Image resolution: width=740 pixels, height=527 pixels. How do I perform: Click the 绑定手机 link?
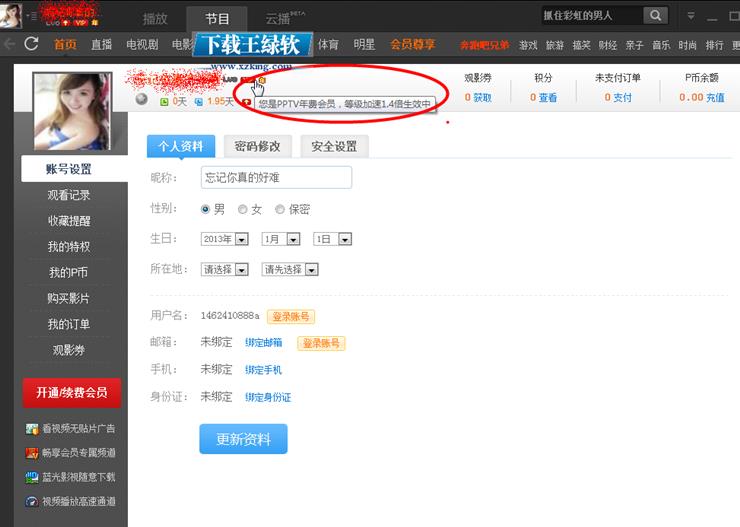264,370
